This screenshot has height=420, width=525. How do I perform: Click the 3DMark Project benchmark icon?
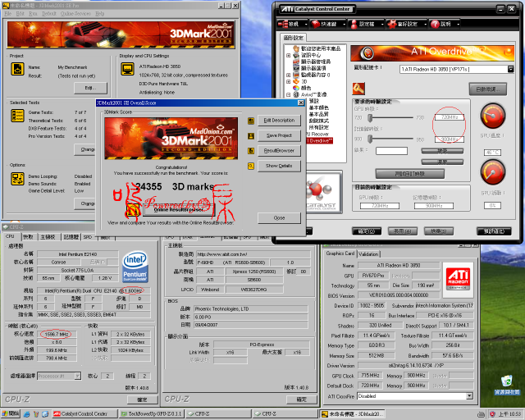tap(17, 69)
